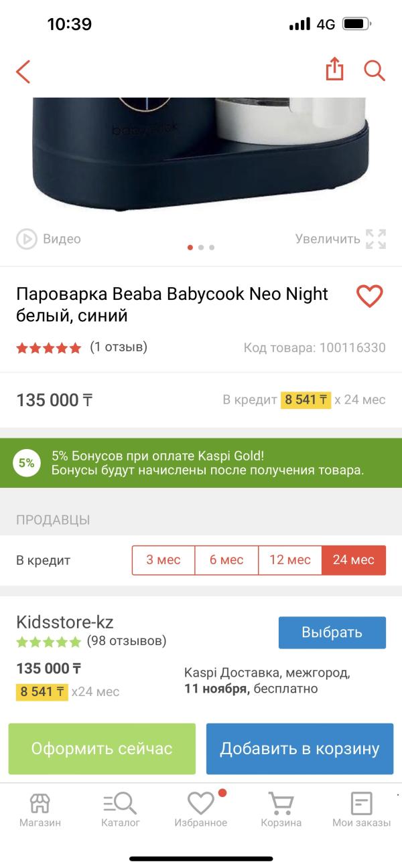Open Корзина cart icon
This screenshot has height=868, width=402.
point(281,810)
